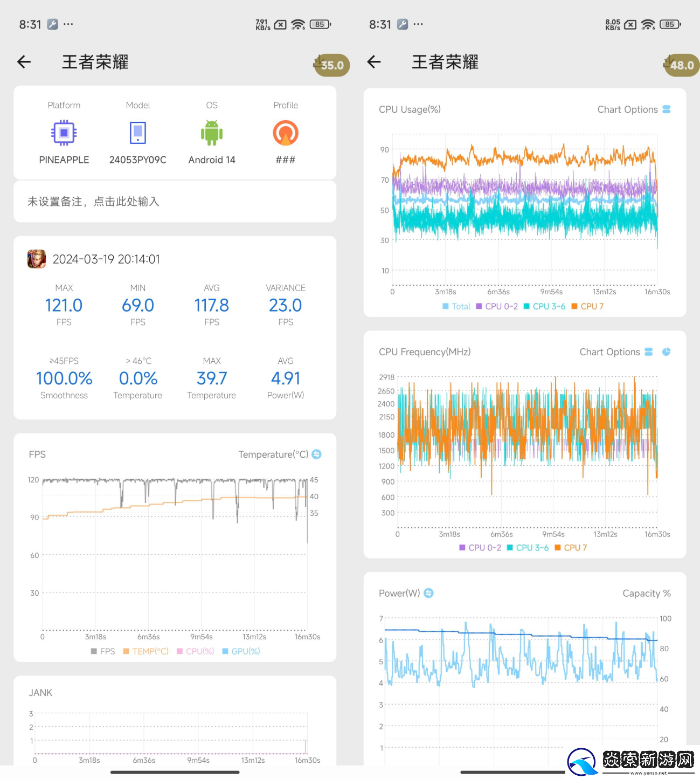Open Chart Options for CPU Usage
This screenshot has height=779, width=700.
click(634, 109)
